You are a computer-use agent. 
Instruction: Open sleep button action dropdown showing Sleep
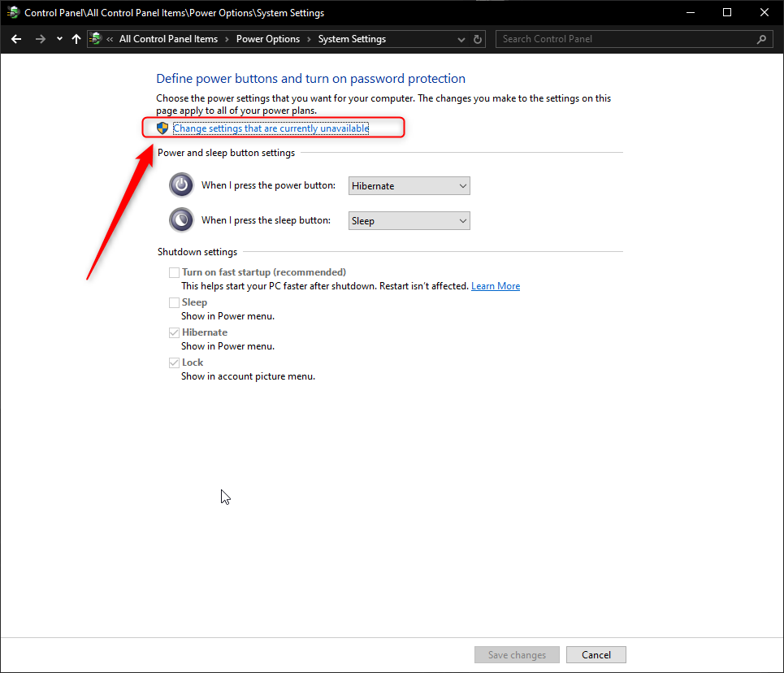tap(409, 220)
